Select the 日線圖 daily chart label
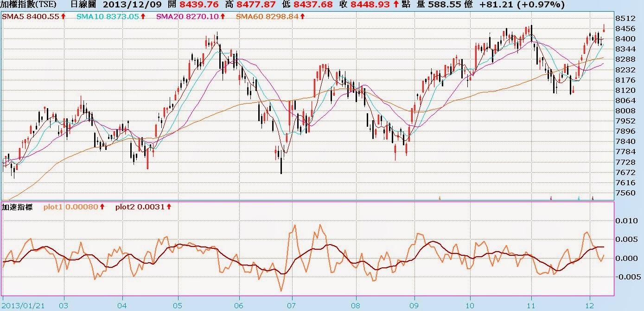The width and height of the screenshot is (644, 311). 84,5
